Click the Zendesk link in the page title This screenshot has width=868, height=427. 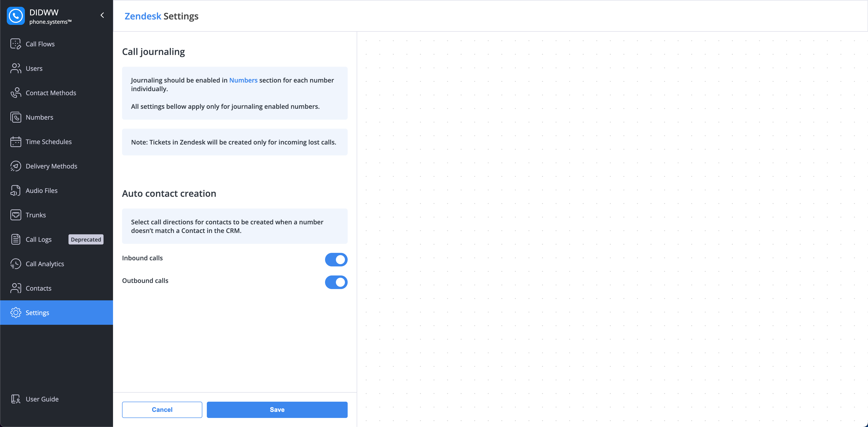(x=143, y=16)
